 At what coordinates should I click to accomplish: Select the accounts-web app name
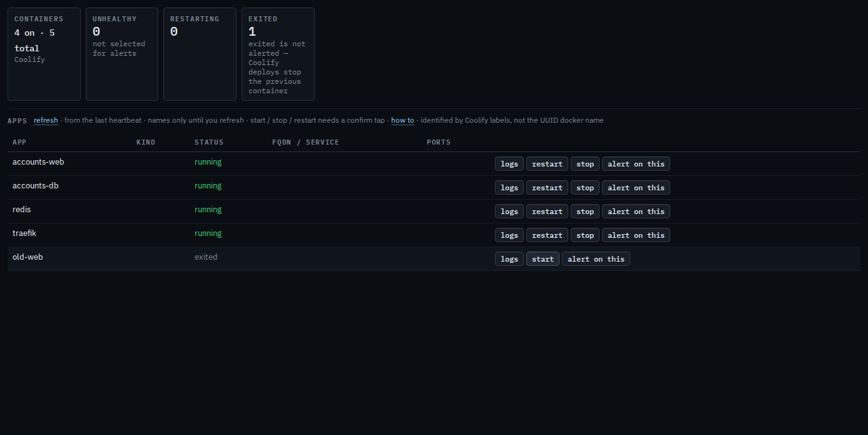click(38, 162)
